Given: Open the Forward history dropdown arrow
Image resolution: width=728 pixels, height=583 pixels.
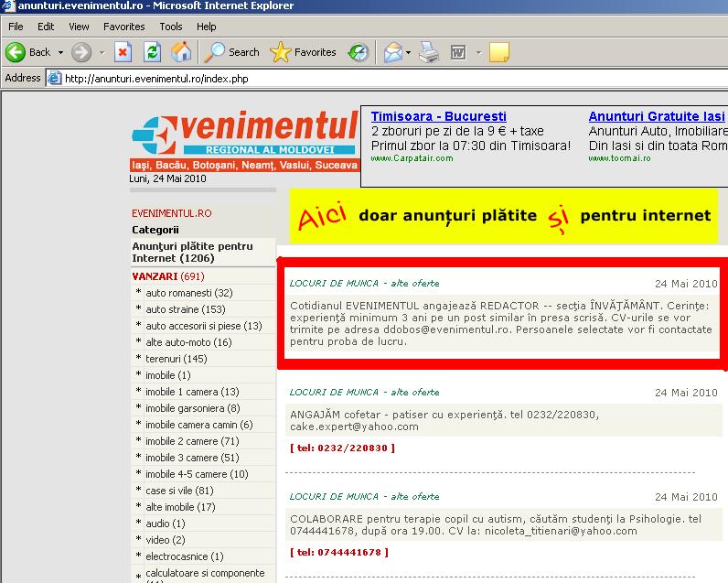Looking at the screenshot, I should click(102, 52).
